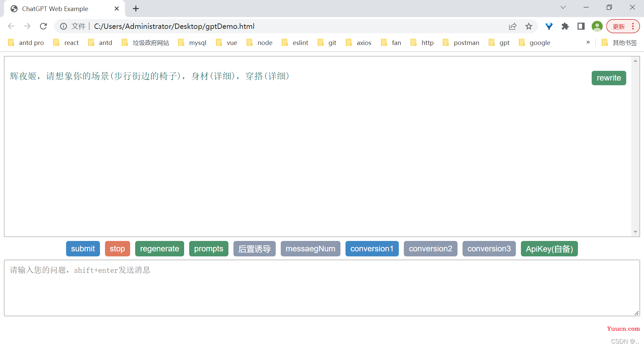Open the Chrome three-dot menu
644x347 pixels.
[x=633, y=26]
